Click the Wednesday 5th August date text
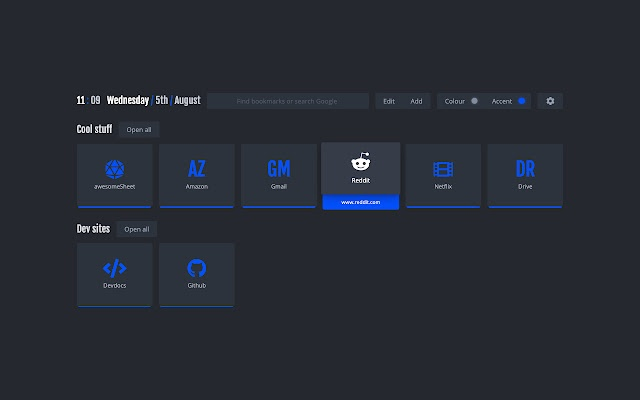The height and width of the screenshot is (400, 640). 153,100
